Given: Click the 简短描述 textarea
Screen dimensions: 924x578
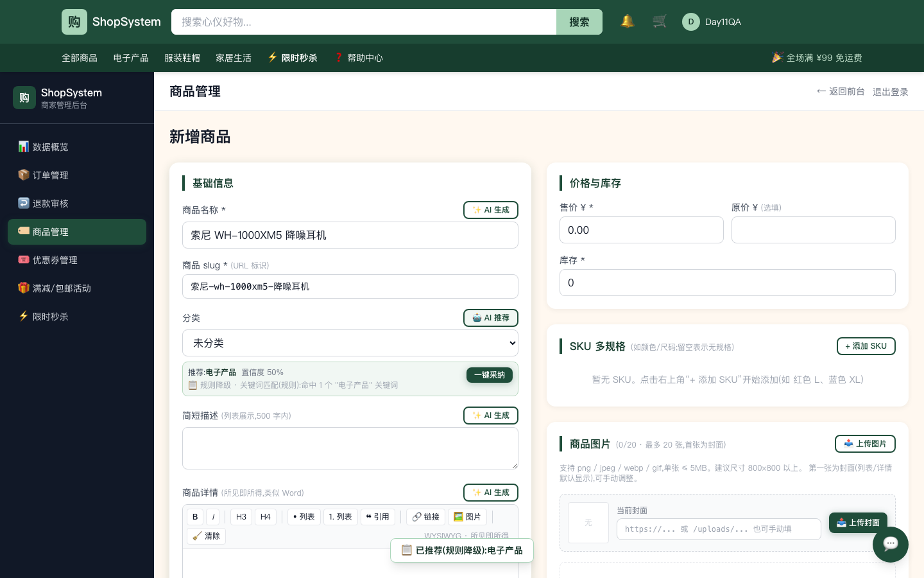Looking at the screenshot, I should pos(350,448).
